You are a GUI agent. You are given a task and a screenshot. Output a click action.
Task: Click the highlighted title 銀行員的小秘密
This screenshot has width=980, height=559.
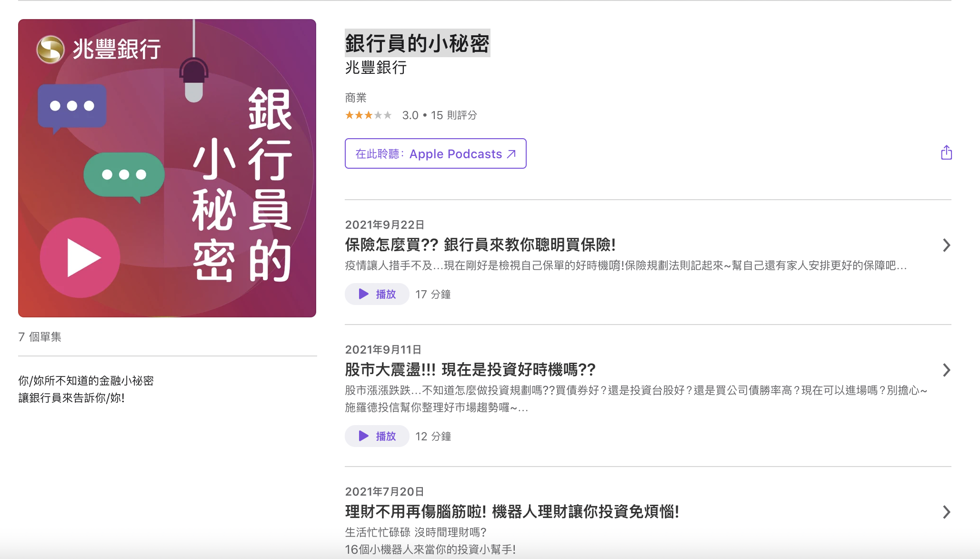click(417, 43)
